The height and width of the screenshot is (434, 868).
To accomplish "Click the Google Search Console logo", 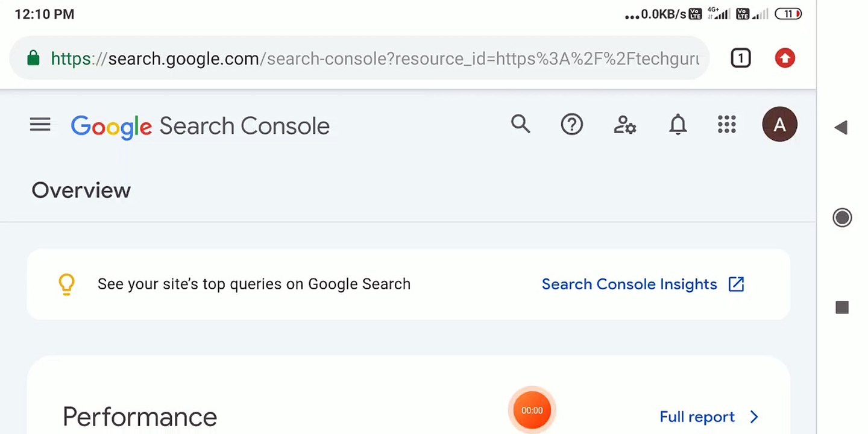I will [200, 127].
